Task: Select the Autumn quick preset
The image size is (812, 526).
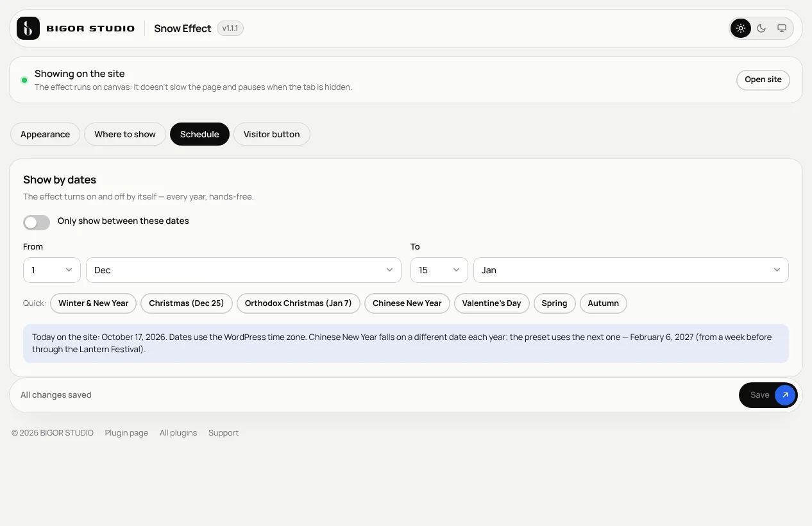Action: (x=604, y=303)
